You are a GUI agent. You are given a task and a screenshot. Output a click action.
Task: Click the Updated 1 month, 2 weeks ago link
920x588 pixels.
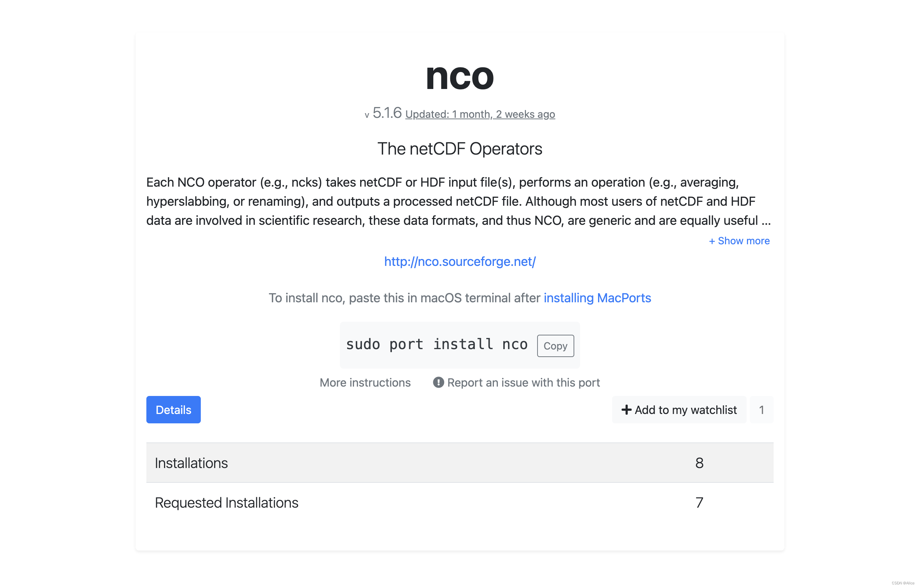click(x=480, y=114)
